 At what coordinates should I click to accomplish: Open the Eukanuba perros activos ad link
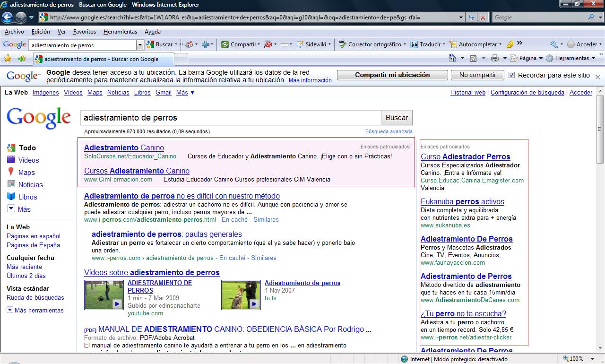click(x=462, y=201)
